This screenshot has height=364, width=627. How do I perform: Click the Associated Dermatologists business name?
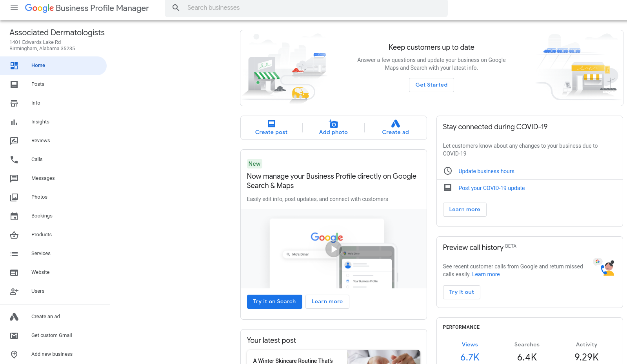pyautogui.click(x=57, y=33)
